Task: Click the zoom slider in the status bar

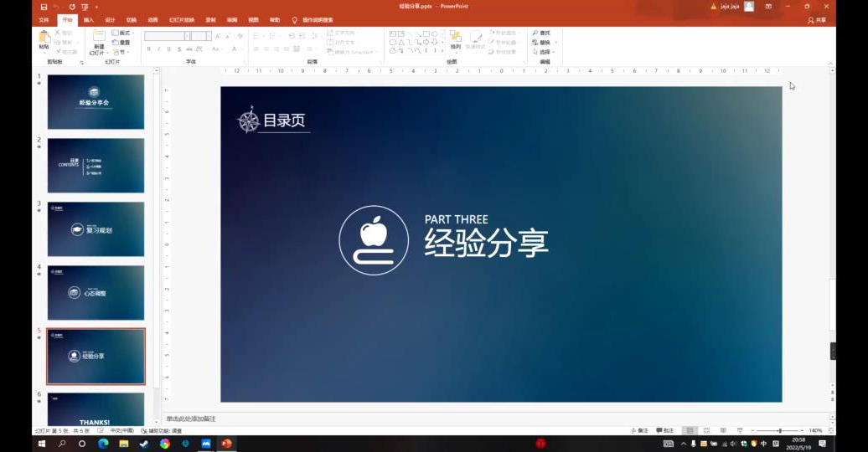Action: point(779,430)
